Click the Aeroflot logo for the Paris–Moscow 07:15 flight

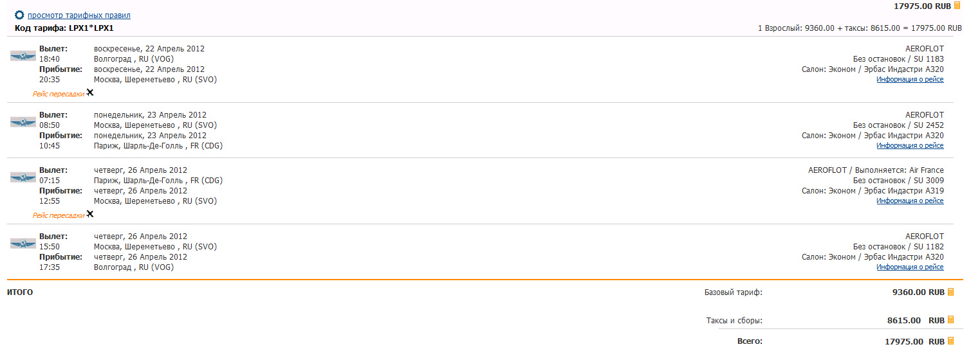(x=23, y=177)
